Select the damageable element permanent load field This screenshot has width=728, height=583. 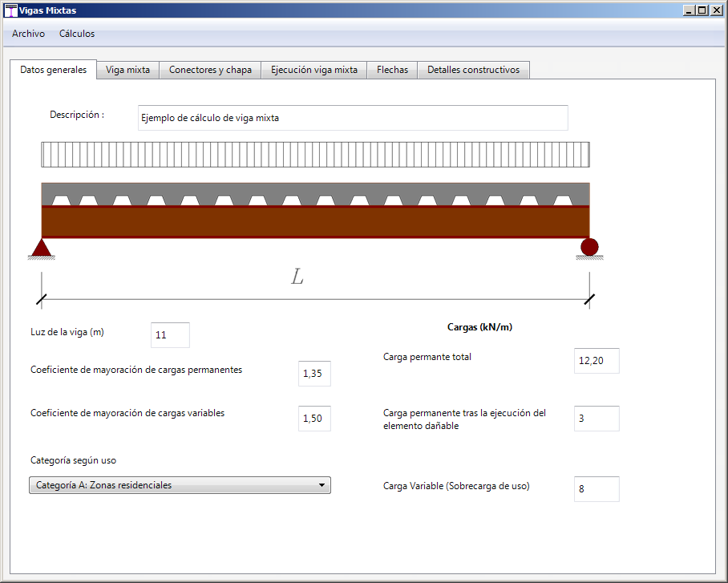[x=597, y=419]
